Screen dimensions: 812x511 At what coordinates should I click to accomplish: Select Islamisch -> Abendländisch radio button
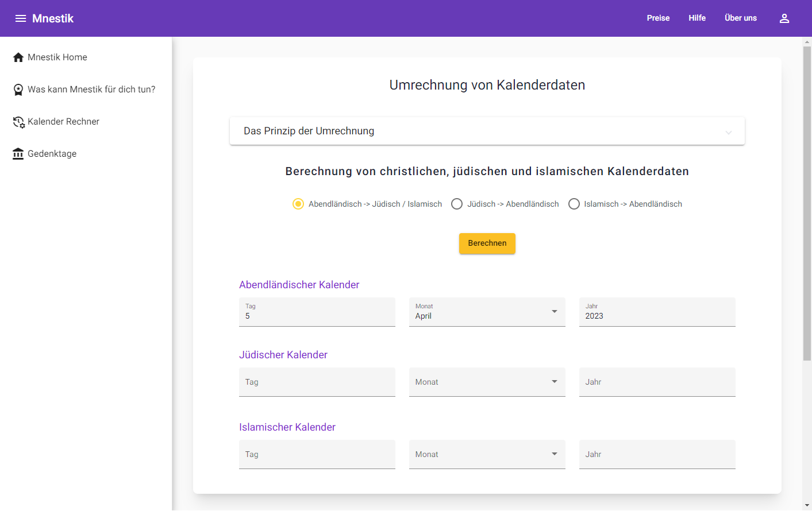pyautogui.click(x=574, y=204)
